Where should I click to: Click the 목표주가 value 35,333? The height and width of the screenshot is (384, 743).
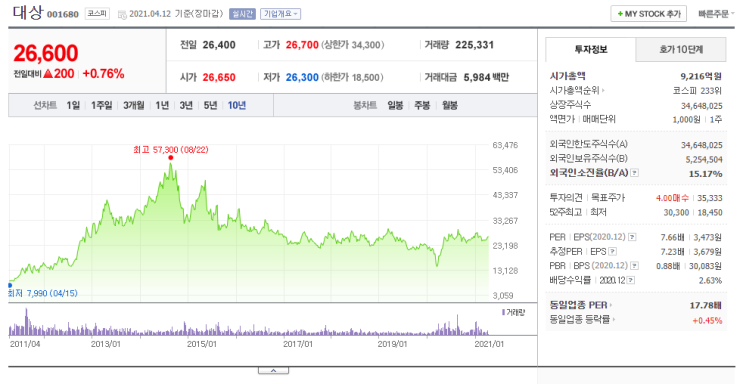pos(710,198)
